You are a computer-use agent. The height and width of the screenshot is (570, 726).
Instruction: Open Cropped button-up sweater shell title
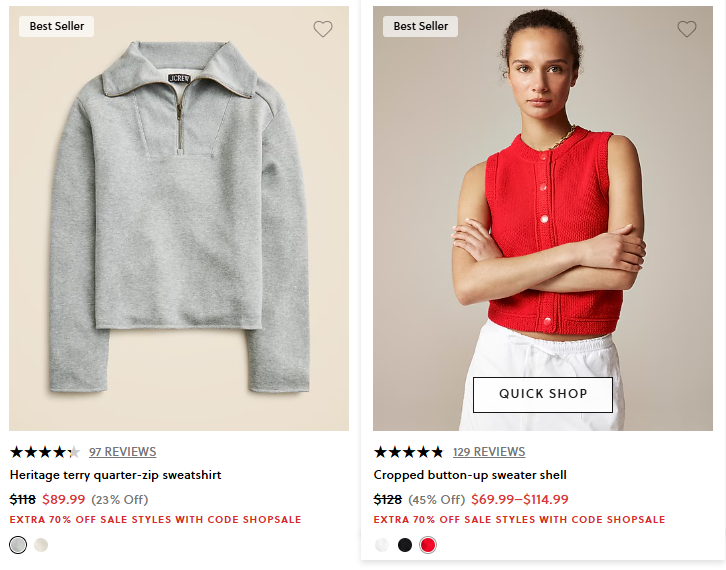(x=470, y=475)
